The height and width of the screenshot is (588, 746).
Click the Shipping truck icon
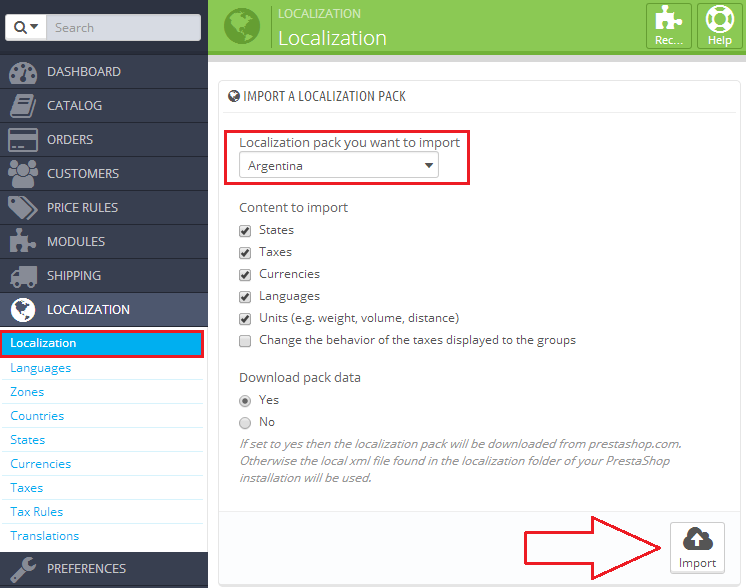[23, 276]
